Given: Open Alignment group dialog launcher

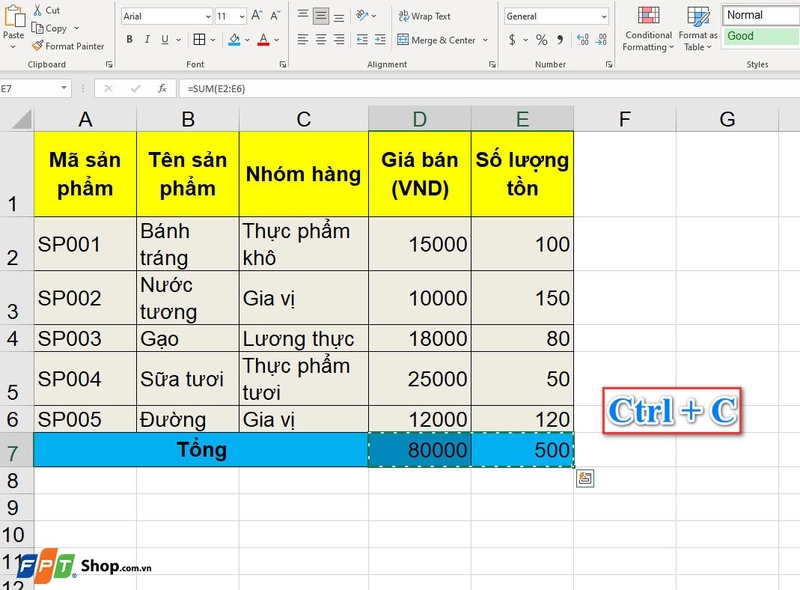Looking at the screenshot, I should [x=492, y=64].
